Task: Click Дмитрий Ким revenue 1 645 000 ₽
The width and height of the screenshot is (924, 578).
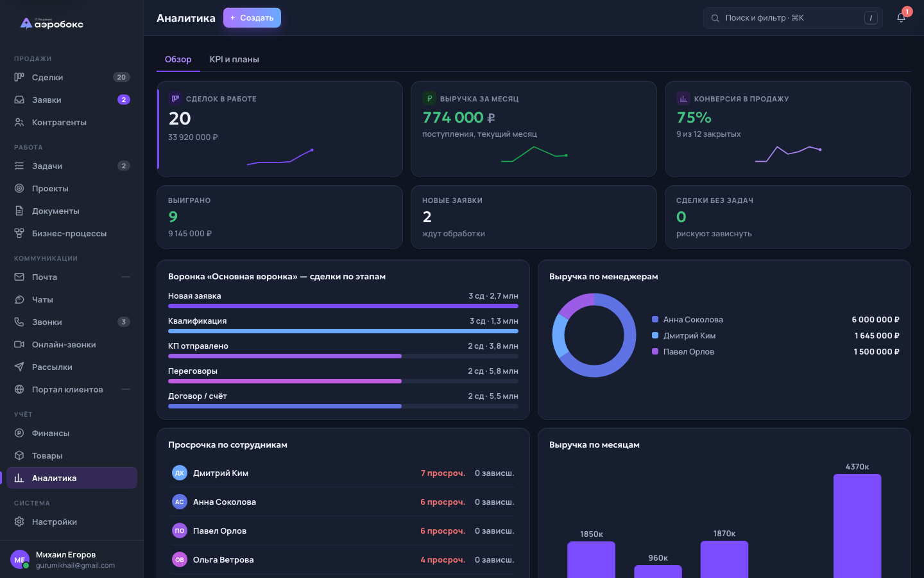Action: coord(877,335)
